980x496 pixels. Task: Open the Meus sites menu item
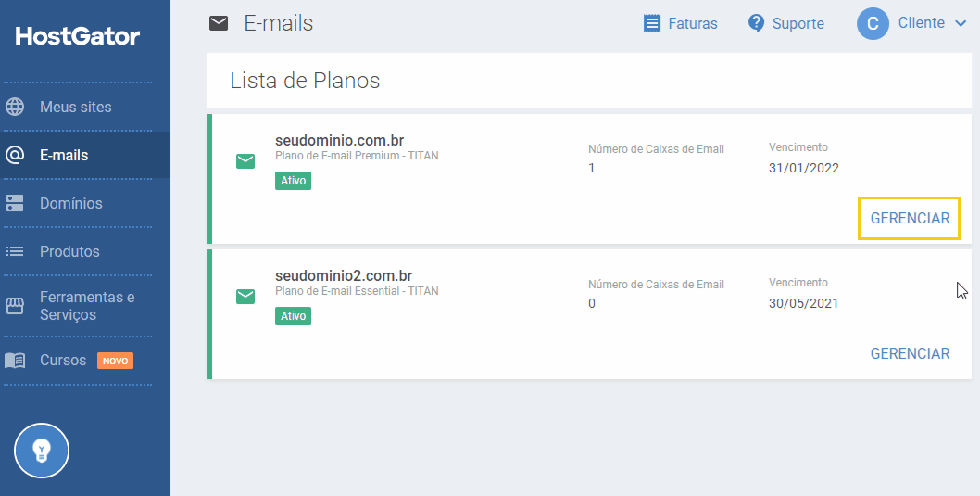tap(76, 107)
